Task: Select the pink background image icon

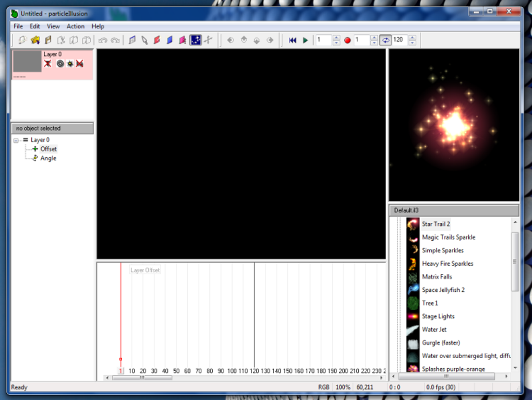Action: point(183,40)
